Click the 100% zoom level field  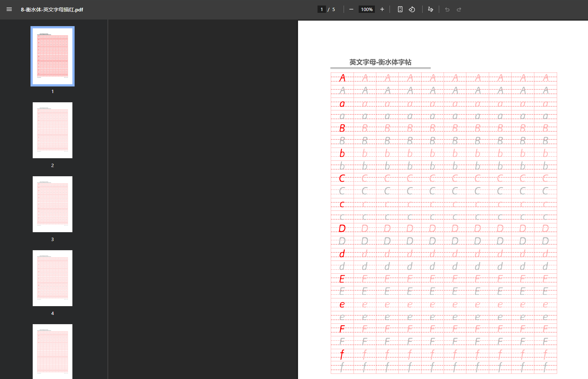367,10
